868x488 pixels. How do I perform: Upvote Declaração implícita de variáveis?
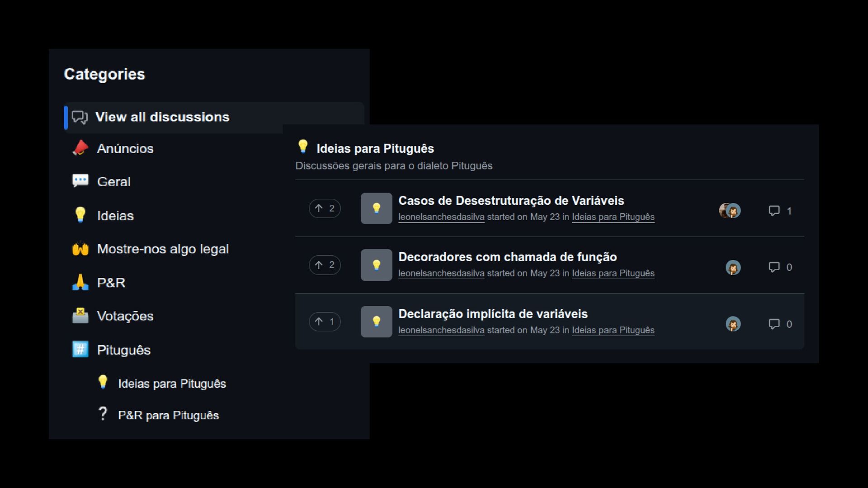pyautogui.click(x=325, y=322)
